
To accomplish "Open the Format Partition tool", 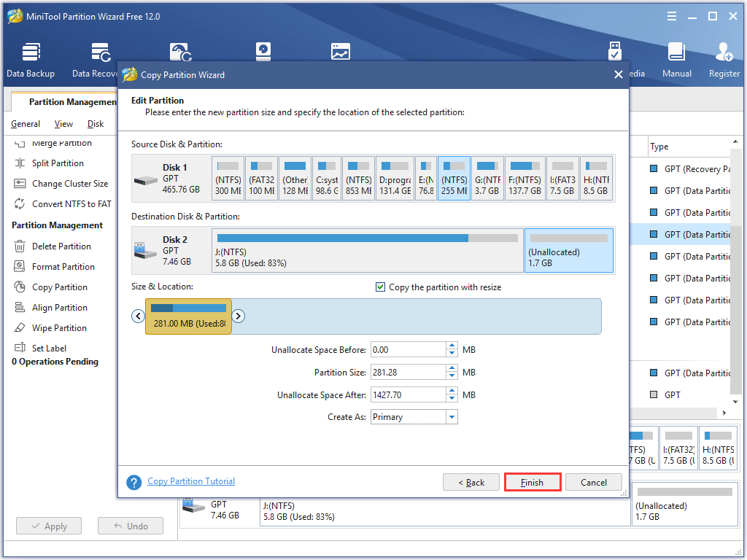I will point(62,266).
